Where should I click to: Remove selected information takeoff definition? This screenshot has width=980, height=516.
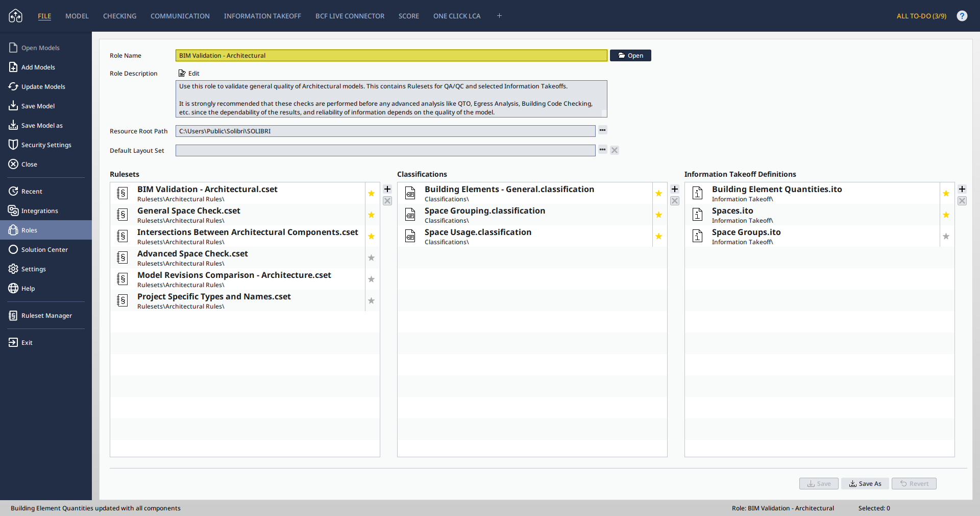pos(962,201)
